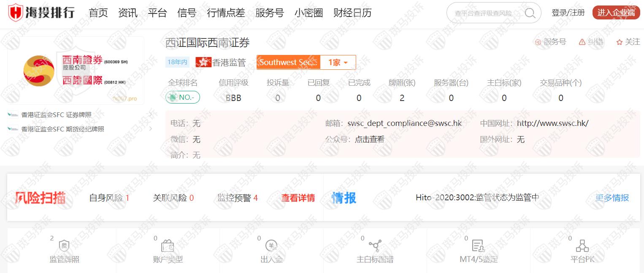
Task: Open the 监管牌照 shield icon
Action: [64, 246]
